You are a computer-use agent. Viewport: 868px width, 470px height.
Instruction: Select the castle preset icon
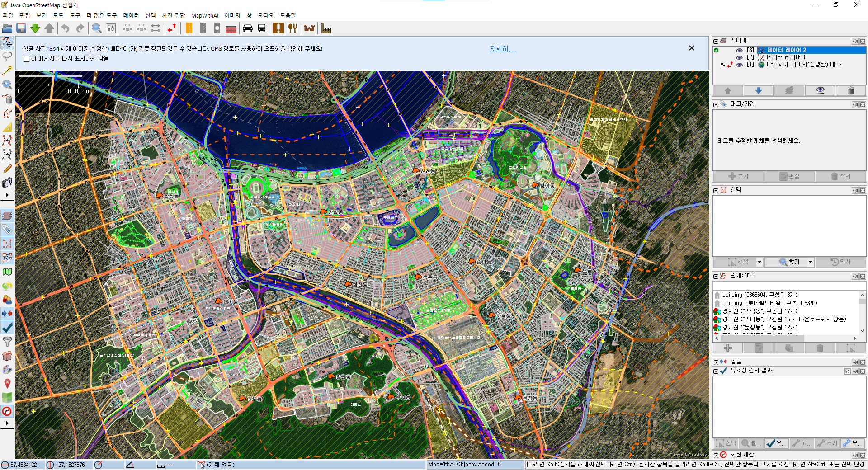(309, 28)
